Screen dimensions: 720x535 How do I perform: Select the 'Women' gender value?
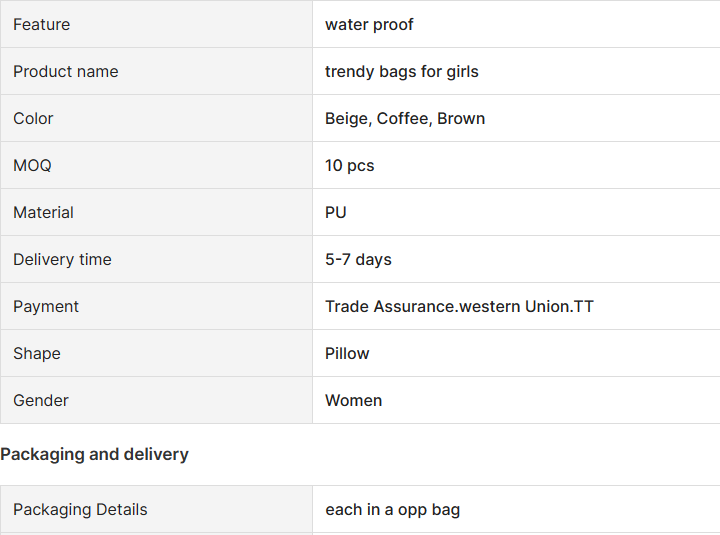coord(353,400)
